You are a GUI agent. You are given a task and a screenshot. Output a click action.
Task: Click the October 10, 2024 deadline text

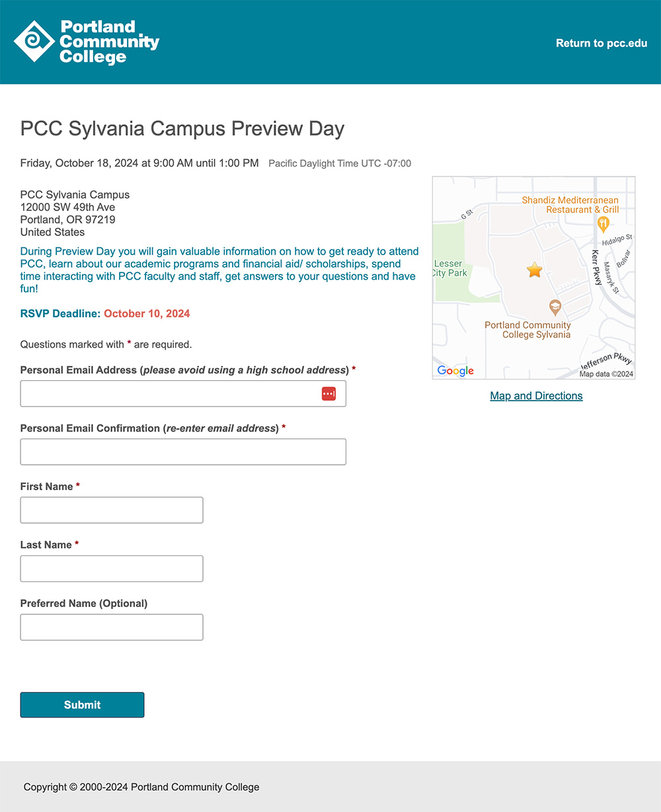pos(146,313)
